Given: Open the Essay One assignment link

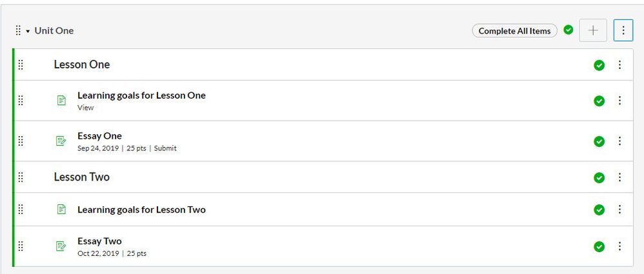Looking at the screenshot, I should (x=99, y=136).
